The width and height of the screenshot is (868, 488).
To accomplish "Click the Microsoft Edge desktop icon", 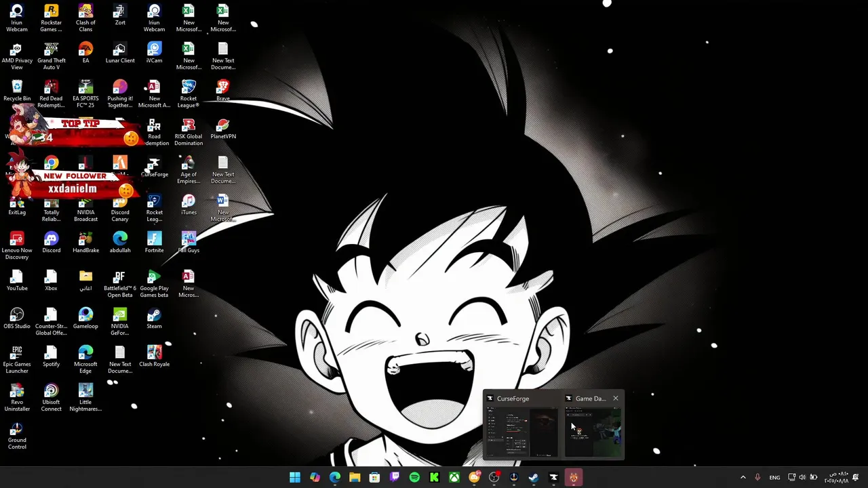I will click(85, 360).
